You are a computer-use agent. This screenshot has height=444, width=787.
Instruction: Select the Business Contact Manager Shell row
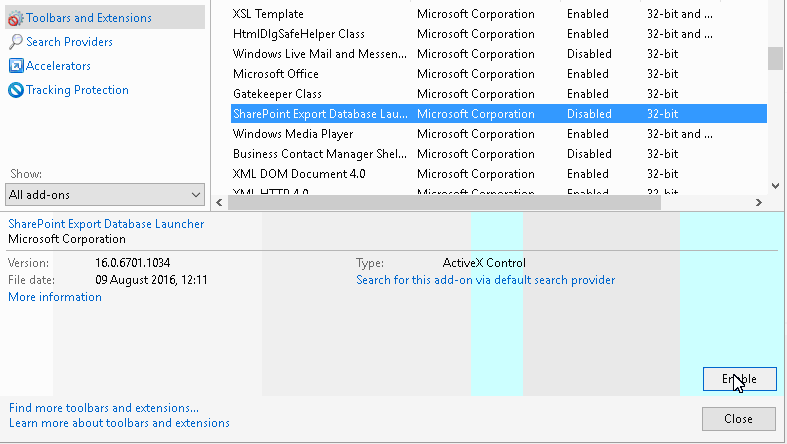[x=498, y=154]
